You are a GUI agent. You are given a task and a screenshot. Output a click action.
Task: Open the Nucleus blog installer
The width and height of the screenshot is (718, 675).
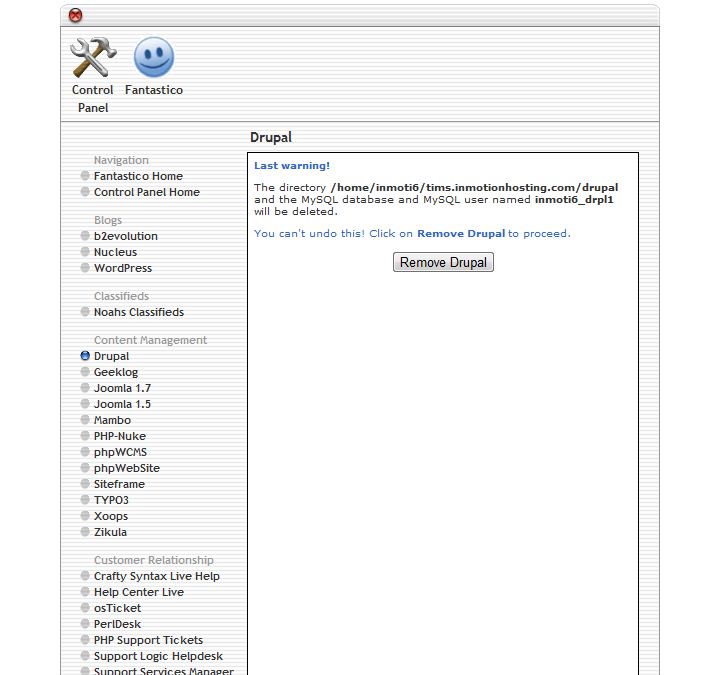coord(115,252)
